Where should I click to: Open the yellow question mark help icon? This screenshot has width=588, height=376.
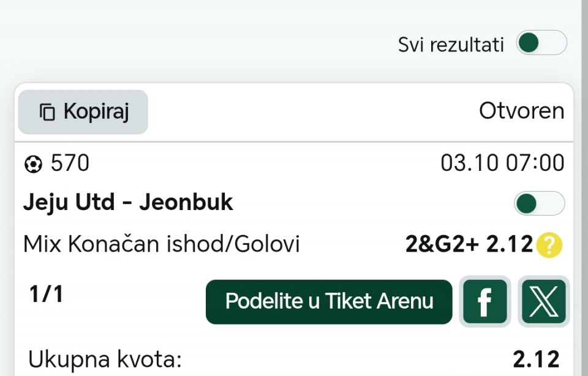549,246
